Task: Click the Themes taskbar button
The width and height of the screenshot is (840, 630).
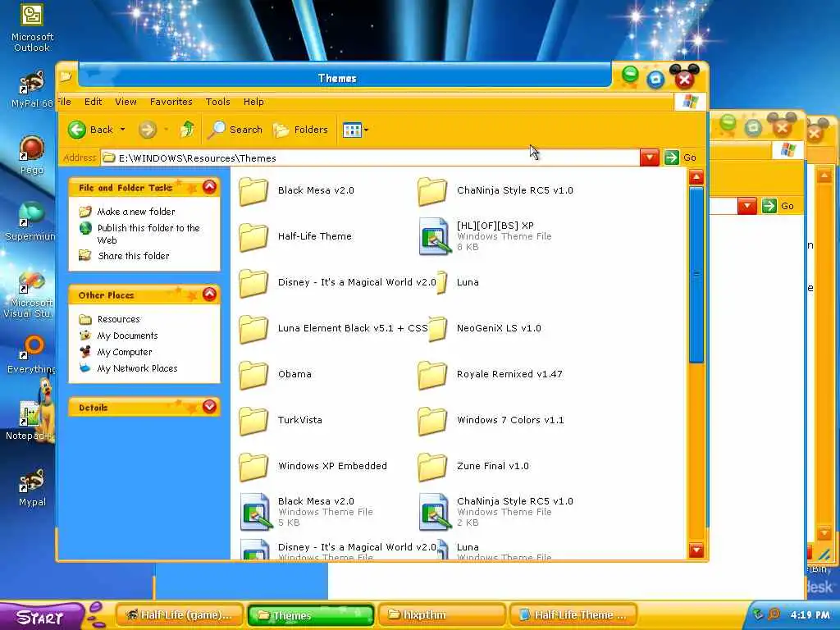Action: point(311,615)
